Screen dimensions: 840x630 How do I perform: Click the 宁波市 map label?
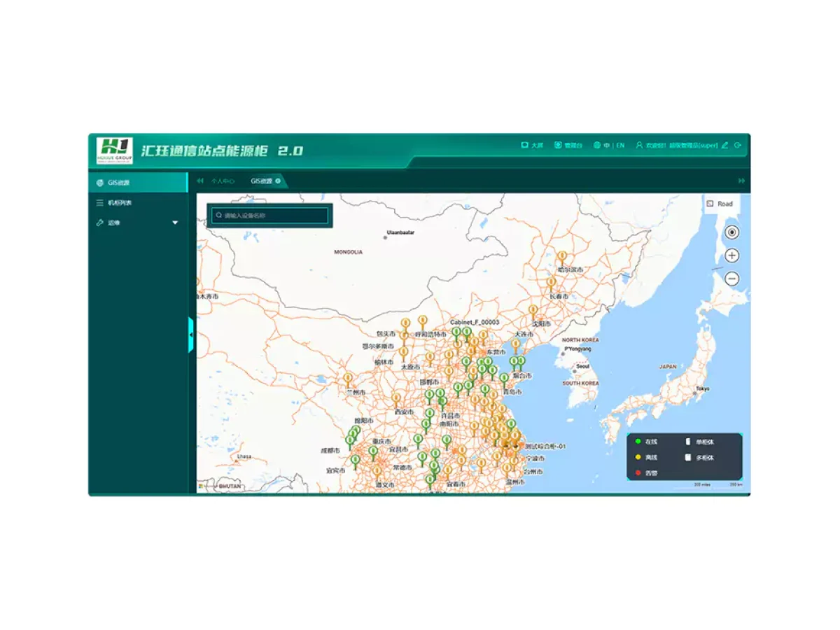pyautogui.click(x=535, y=458)
